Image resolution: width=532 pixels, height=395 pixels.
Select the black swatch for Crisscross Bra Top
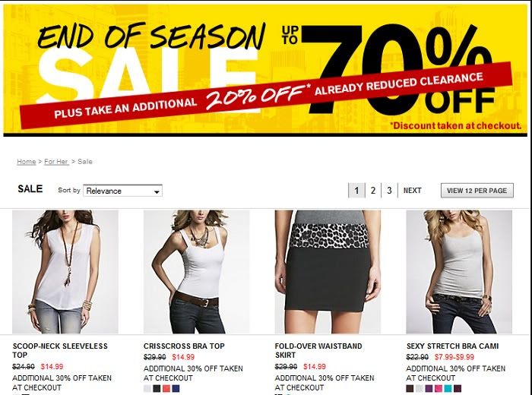(x=157, y=389)
